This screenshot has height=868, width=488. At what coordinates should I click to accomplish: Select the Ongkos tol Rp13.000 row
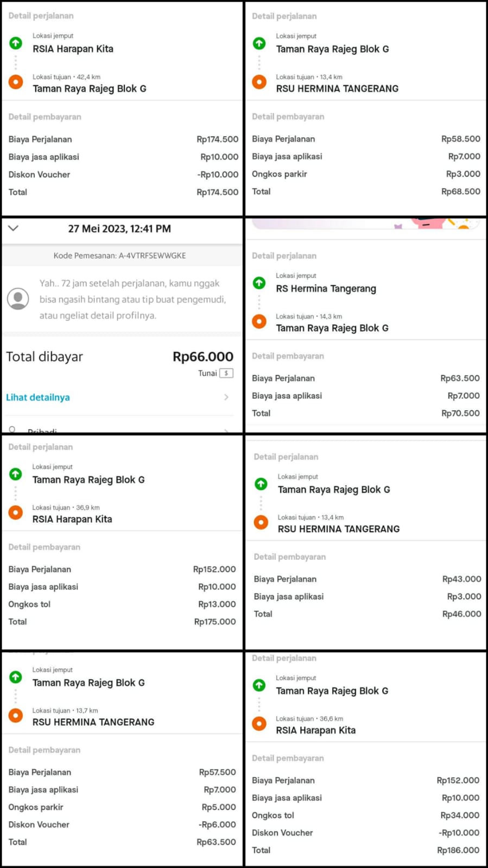(122, 604)
